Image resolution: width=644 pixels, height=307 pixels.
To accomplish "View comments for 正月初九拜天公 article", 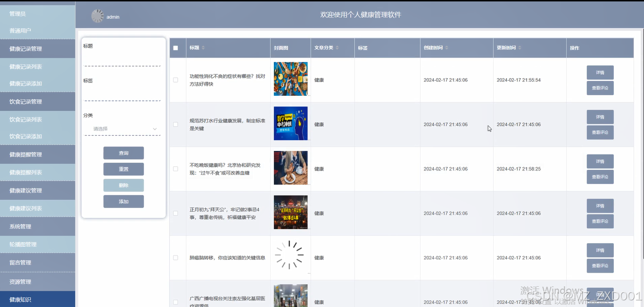I will click(600, 221).
